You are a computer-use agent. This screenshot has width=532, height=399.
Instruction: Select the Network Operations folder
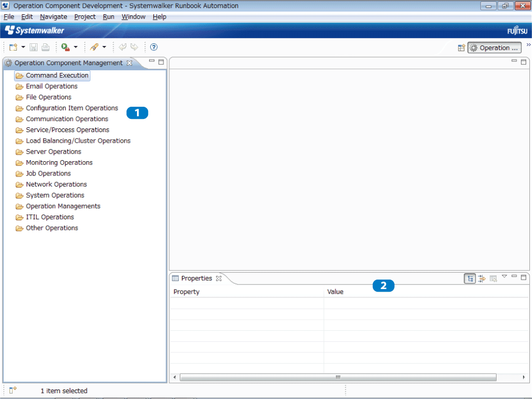[51, 184]
